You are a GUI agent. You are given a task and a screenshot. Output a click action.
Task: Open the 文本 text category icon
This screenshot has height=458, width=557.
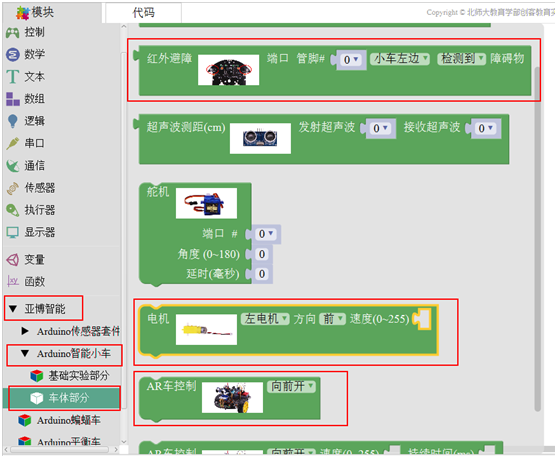click(x=12, y=77)
